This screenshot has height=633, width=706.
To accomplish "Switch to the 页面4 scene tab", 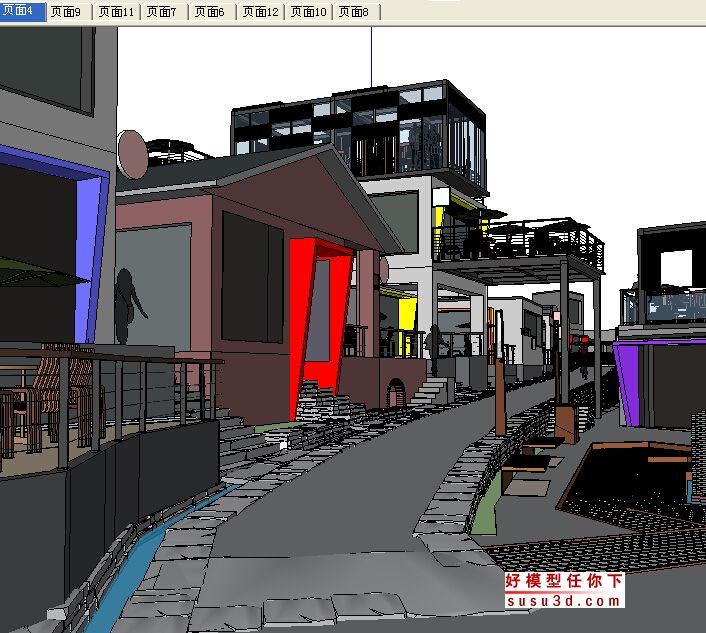I will click(23, 11).
